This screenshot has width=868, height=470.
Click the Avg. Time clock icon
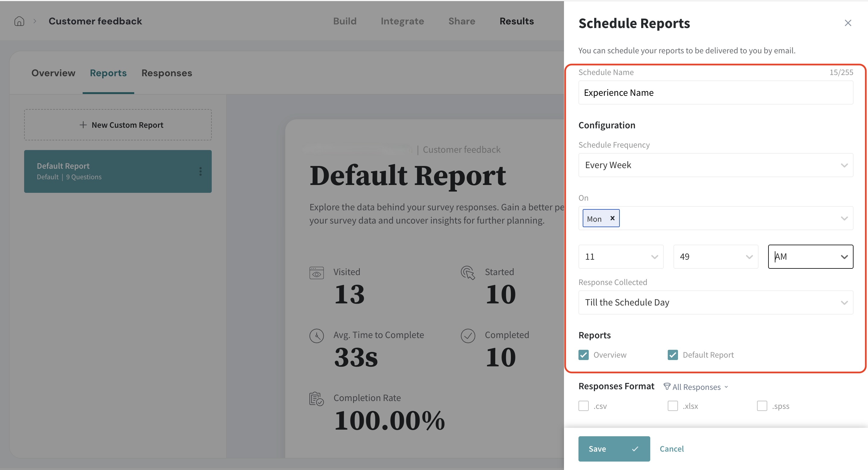click(x=316, y=336)
